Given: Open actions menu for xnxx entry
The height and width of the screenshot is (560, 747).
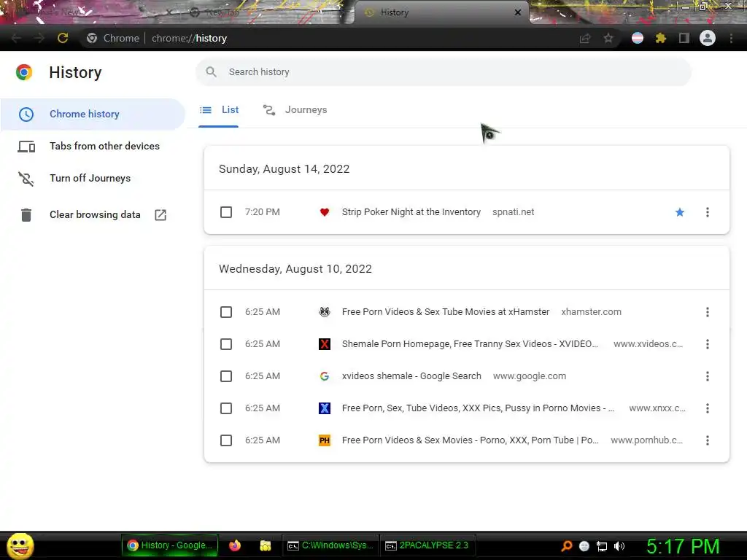Looking at the screenshot, I should point(708,408).
